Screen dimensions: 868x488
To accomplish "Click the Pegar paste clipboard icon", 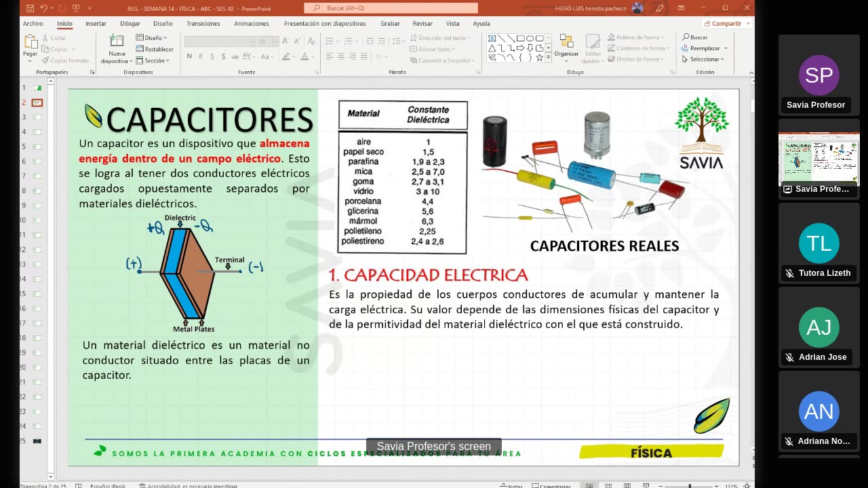I will point(30,42).
